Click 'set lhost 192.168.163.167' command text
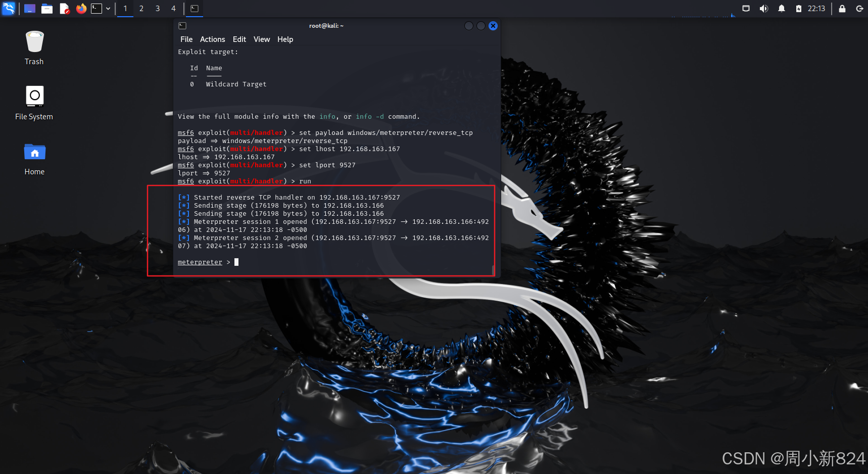The image size is (868, 474). click(x=349, y=149)
